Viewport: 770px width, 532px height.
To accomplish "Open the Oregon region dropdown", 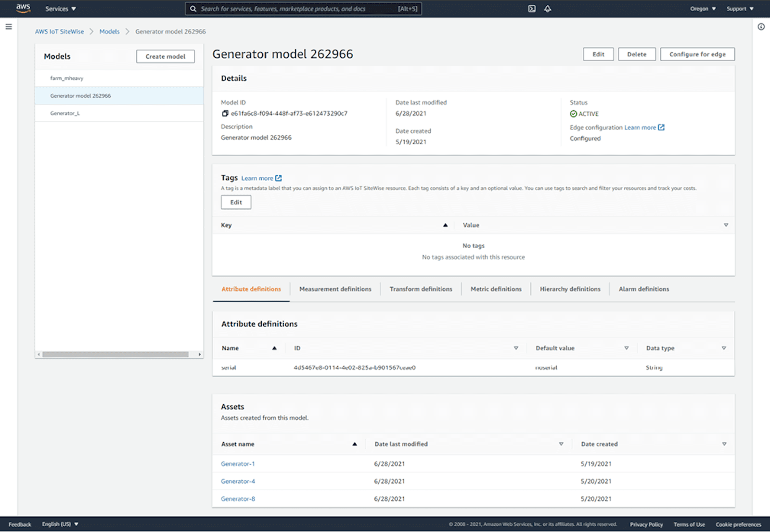I will 703,9.
